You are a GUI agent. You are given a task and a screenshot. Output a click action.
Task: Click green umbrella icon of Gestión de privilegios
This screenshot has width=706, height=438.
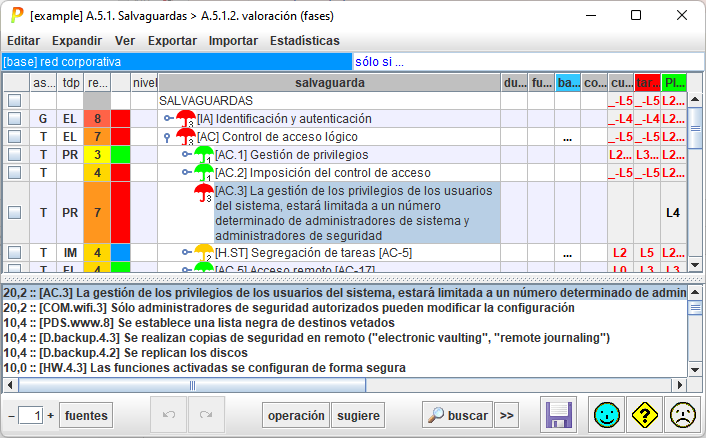click(204, 154)
